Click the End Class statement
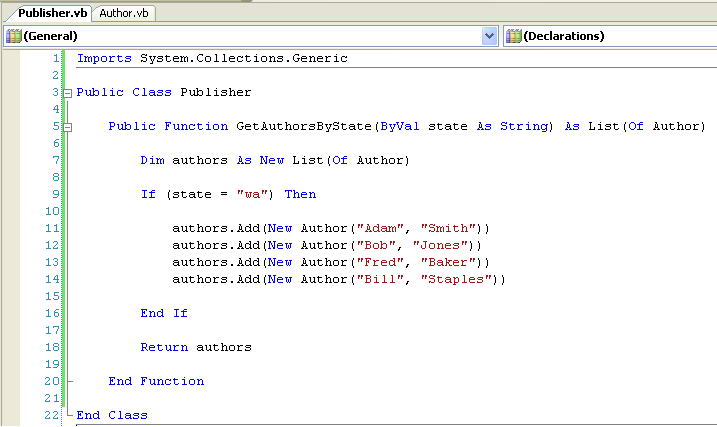Screen dimensions: 717x427 pos(112,415)
